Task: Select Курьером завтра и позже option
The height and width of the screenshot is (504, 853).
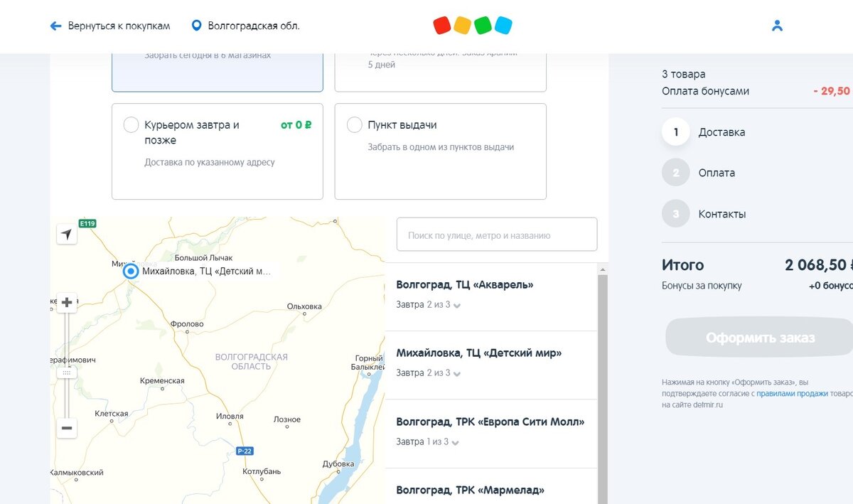Action: [131, 124]
